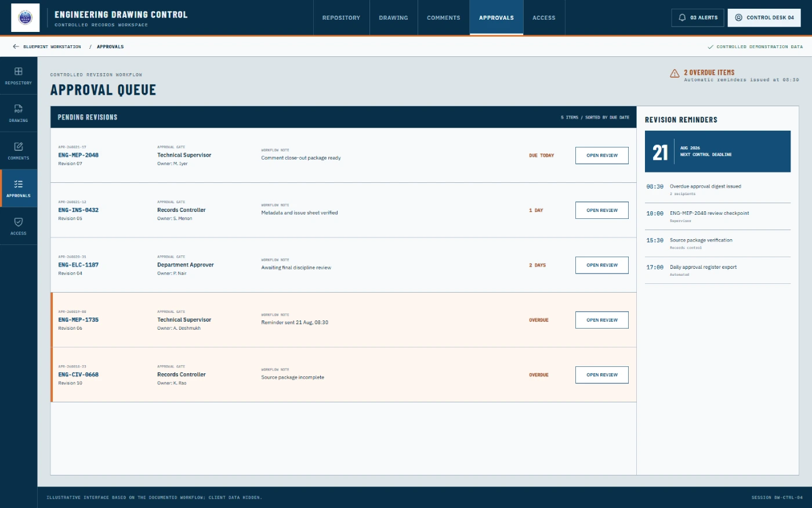This screenshot has height=508, width=812.
Task: Switch to Repository top tab
Action: coord(341,18)
